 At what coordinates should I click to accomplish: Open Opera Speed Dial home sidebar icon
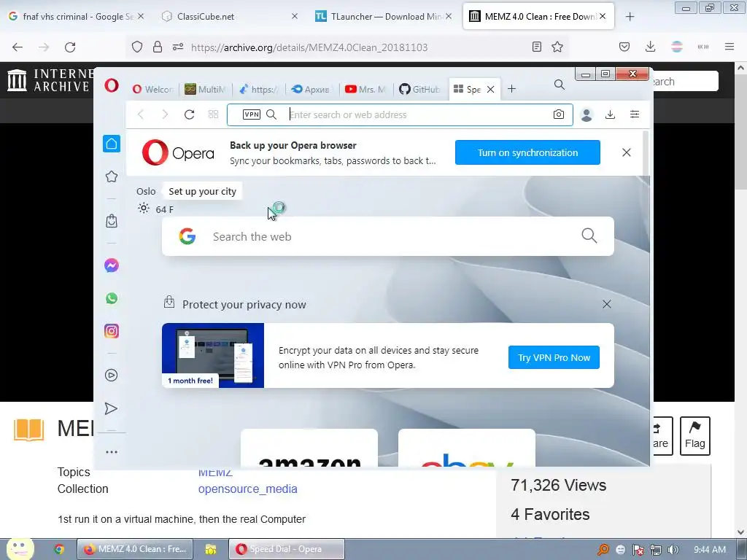tap(112, 144)
